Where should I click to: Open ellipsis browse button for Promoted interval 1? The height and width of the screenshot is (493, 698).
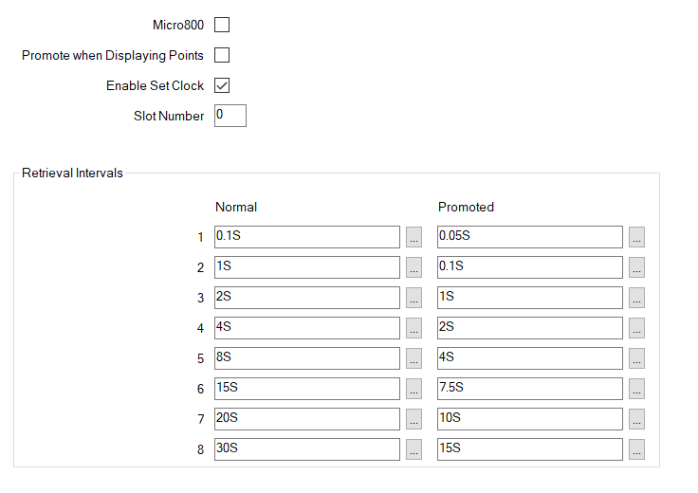(637, 237)
